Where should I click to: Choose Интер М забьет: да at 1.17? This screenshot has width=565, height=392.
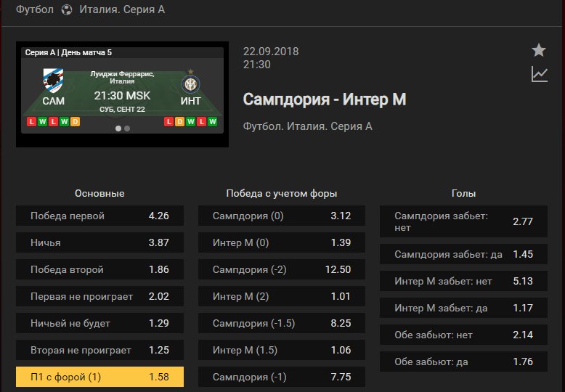[x=464, y=308]
